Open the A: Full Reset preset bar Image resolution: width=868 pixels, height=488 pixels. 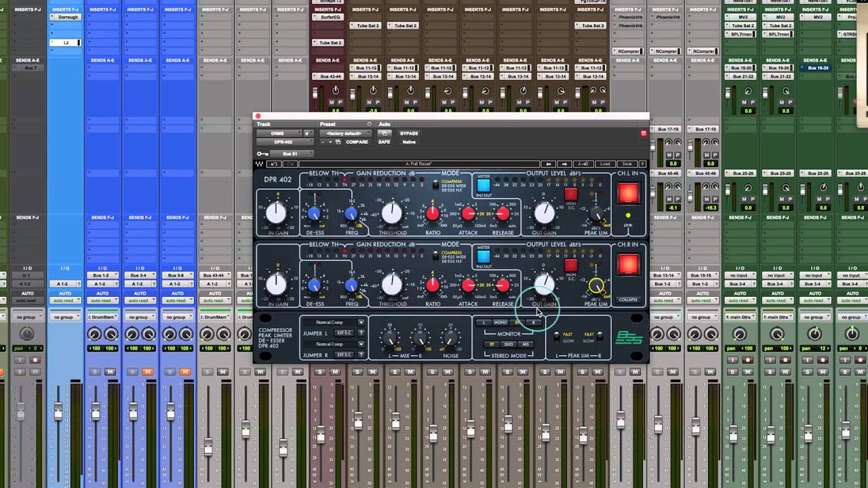click(419, 164)
